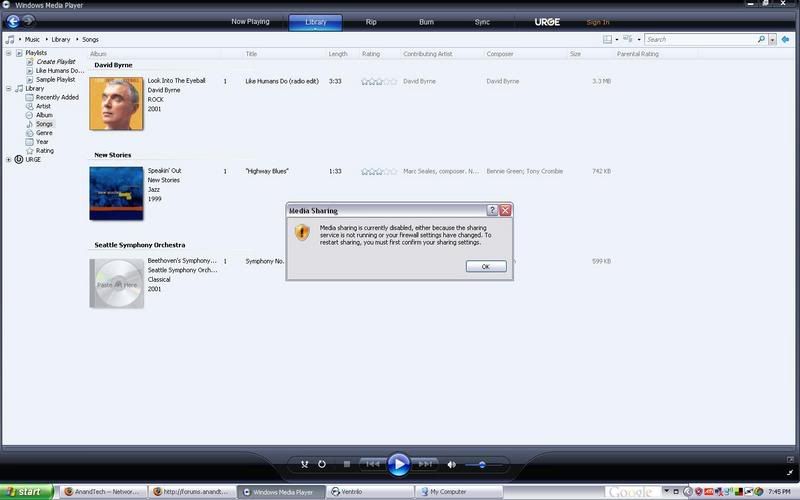800x500 pixels.
Task: Click the New Stories album cover thumbnail
Action: click(x=116, y=193)
